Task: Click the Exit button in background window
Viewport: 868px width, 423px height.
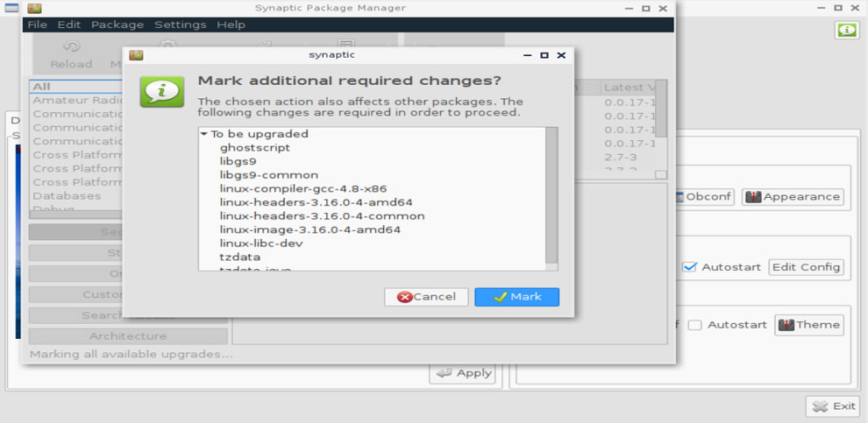Action: 833,406
